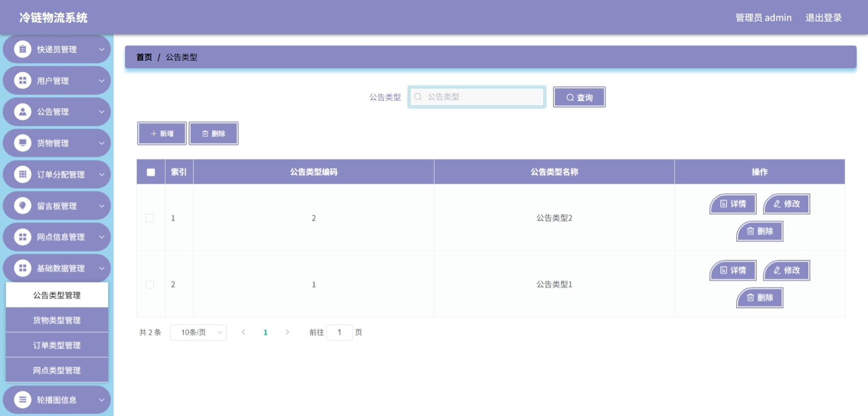Click 修改 for 公告类型2 row

click(787, 204)
